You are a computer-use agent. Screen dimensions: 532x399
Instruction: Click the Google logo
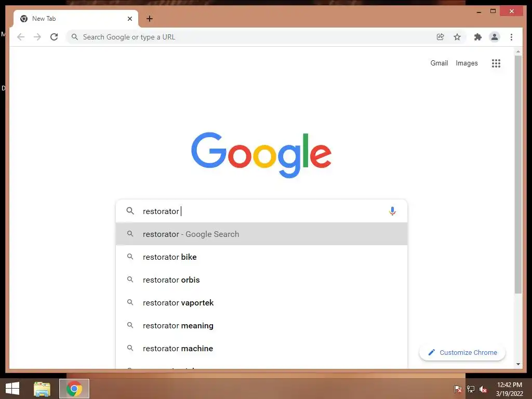[261, 155]
